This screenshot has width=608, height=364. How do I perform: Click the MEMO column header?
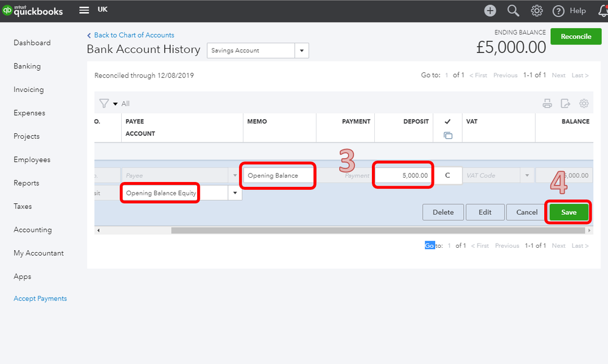click(257, 121)
